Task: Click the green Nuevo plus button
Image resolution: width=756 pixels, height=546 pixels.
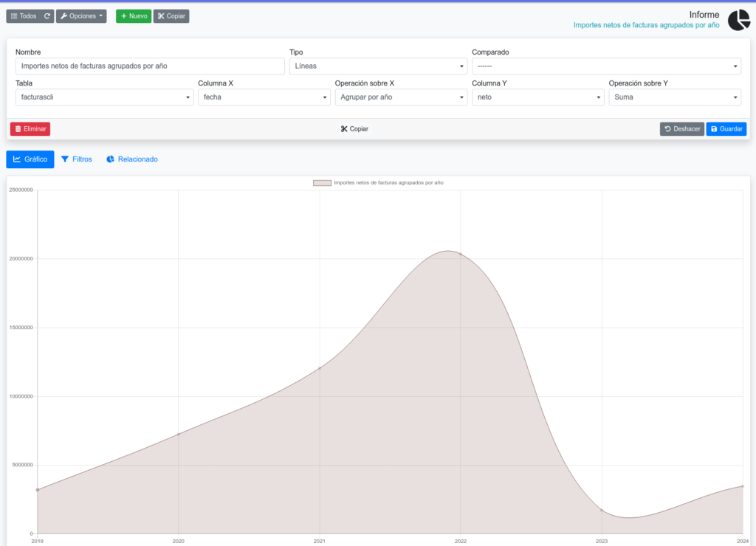Action: point(134,15)
